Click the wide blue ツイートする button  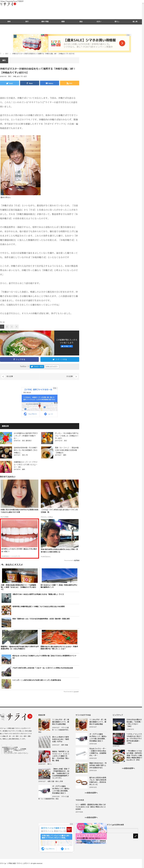[60, 359]
